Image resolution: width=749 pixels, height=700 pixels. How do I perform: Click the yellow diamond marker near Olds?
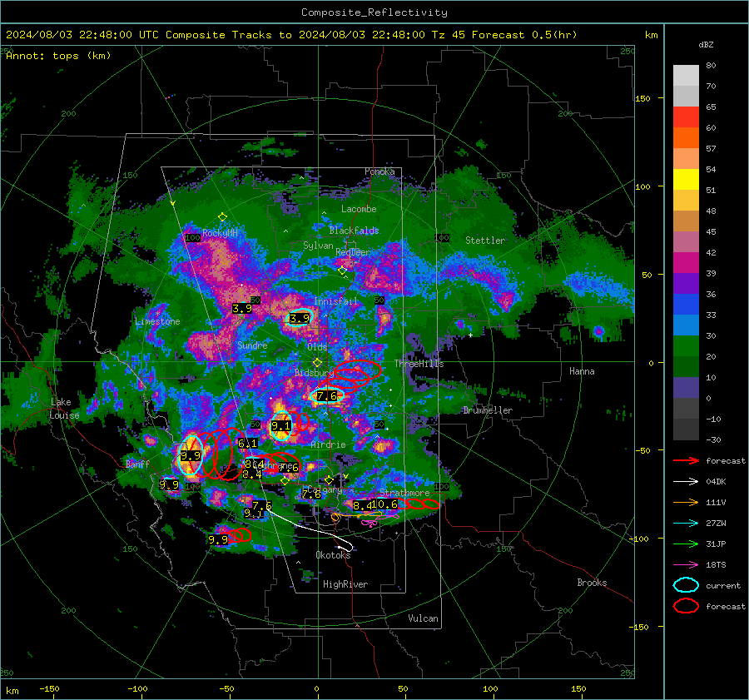point(317,363)
